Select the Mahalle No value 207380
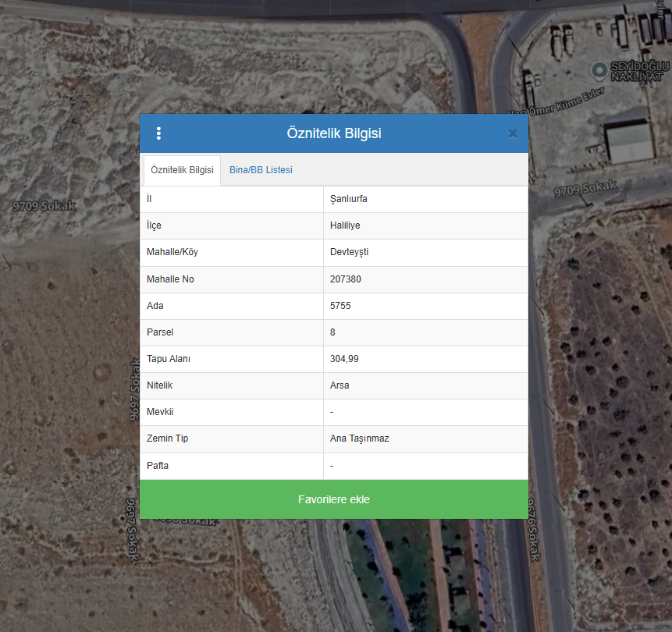The height and width of the screenshot is (632, 672). tap(346, 279)
